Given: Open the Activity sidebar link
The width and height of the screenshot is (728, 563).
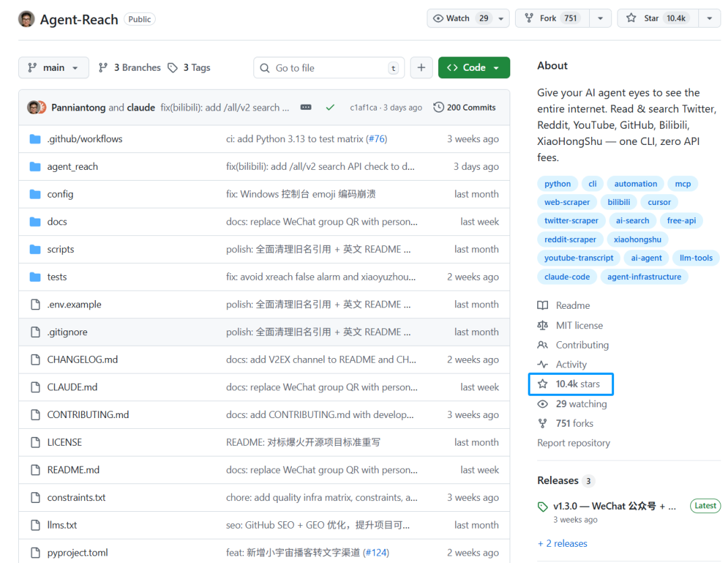Looking at the screenshot, I should [571, 364].
